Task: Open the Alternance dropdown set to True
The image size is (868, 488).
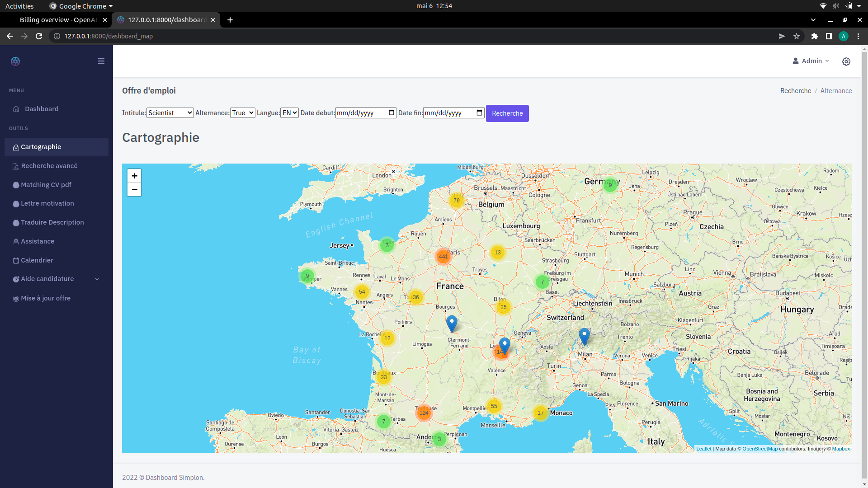Action: point(243,113)
